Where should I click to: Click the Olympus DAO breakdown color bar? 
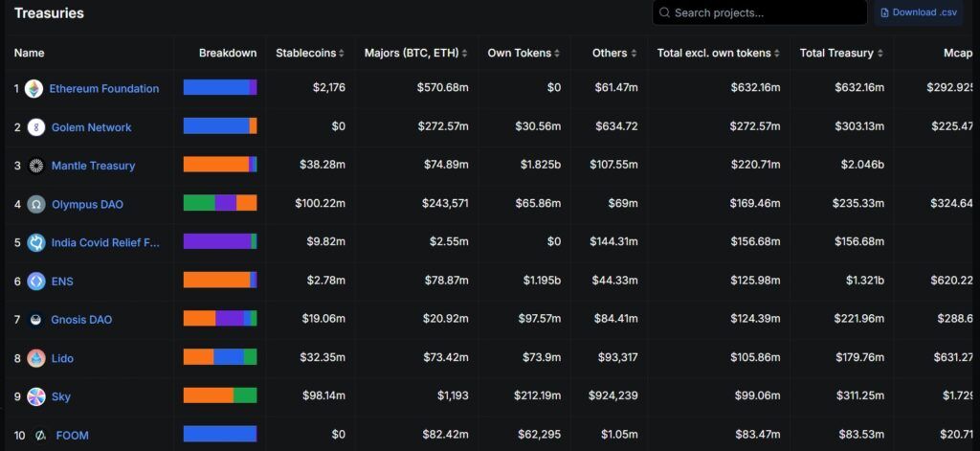(x=220, y=203)
